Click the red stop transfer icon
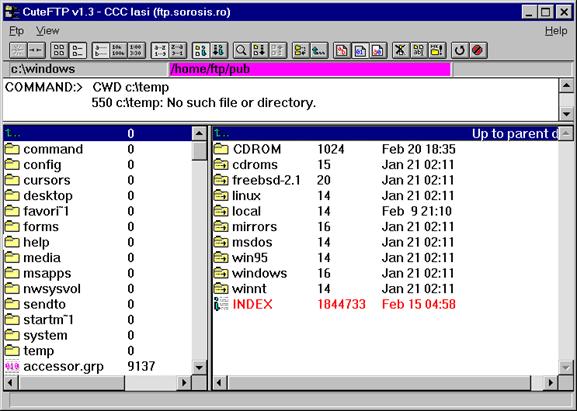Image resolution: width=577 pixels, height=411 pixels. (478, 50)
